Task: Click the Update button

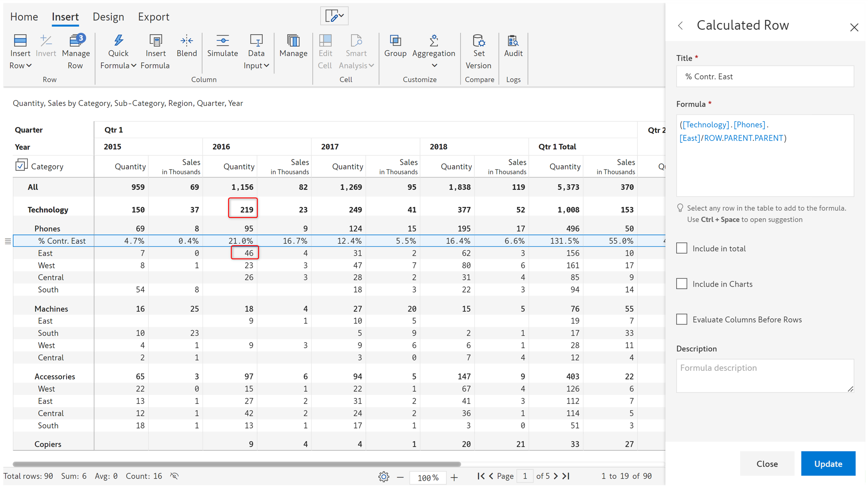Action: [x=828, y=464]
